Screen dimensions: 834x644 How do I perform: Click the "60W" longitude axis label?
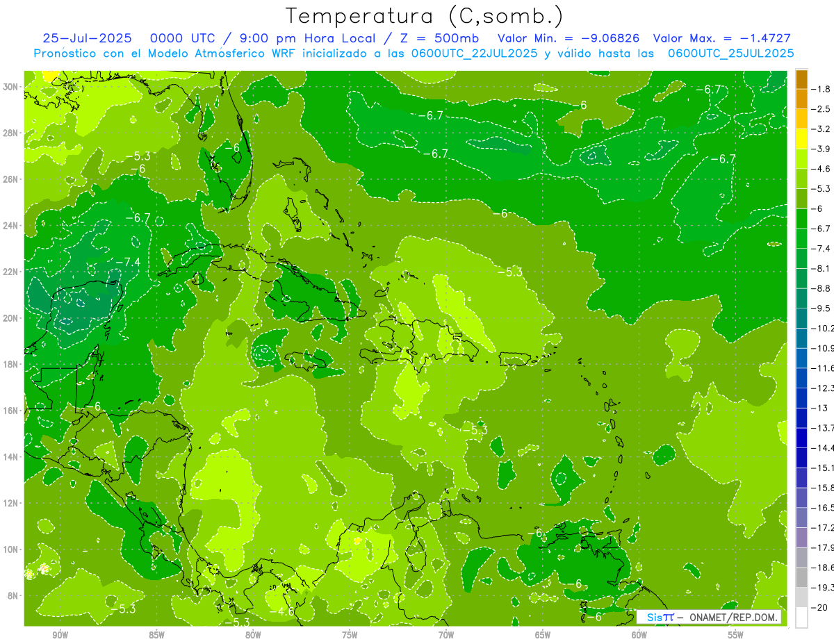tap(639, 635)
